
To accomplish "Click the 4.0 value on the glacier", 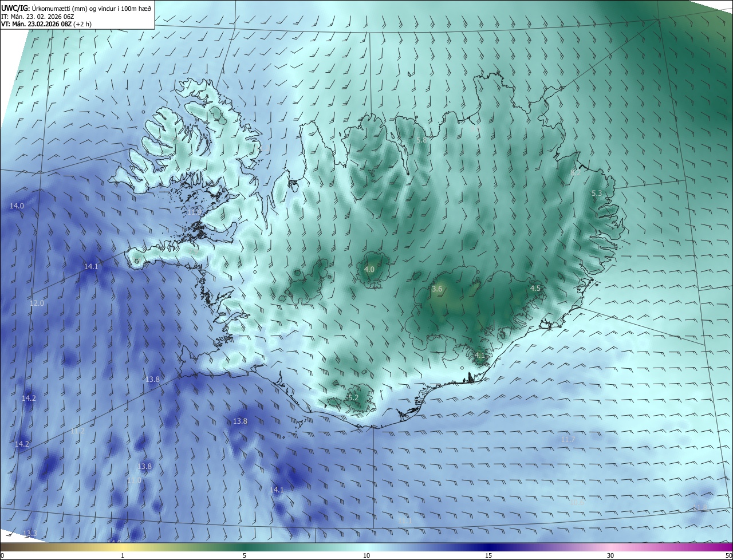I will (x=369, y=269).
